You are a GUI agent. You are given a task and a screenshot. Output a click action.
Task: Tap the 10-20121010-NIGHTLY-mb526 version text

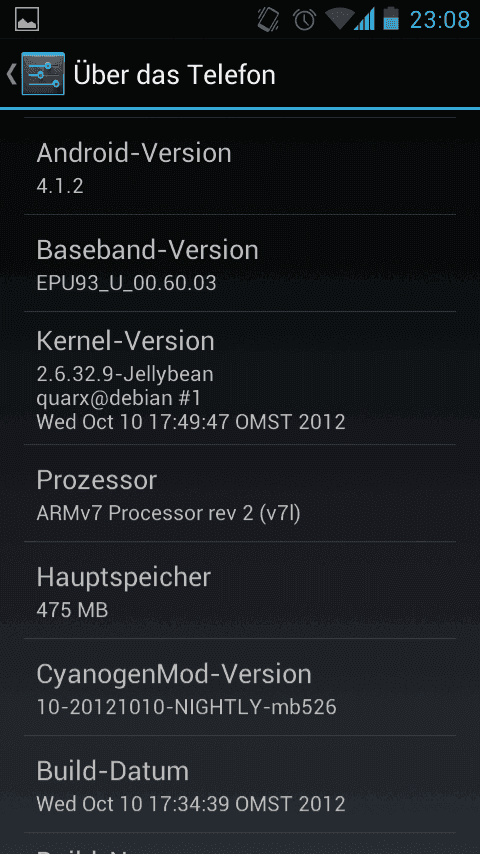coord(186,707)
